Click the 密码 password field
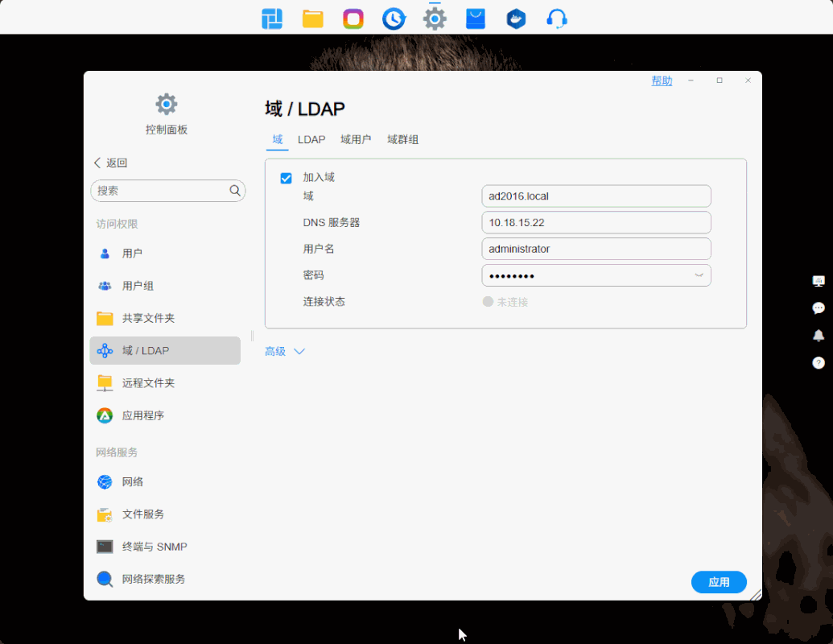The image size is (833, 644). click(x=596, y=275)
